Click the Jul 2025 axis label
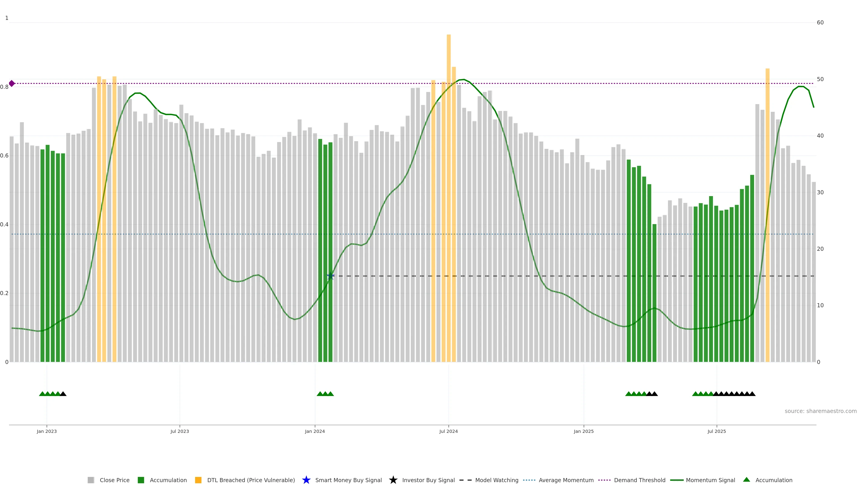 pyautogui.click(x=716, y=431)
